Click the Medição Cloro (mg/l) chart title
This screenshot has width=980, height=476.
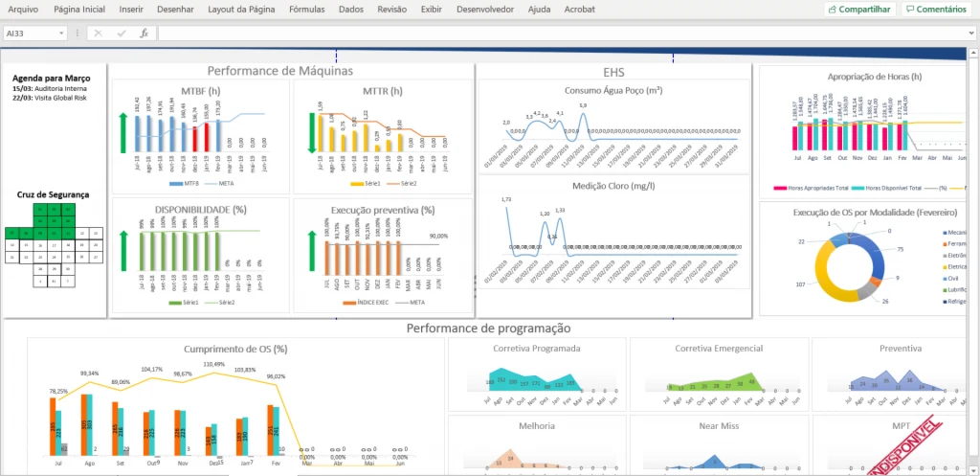click(613, 186)
